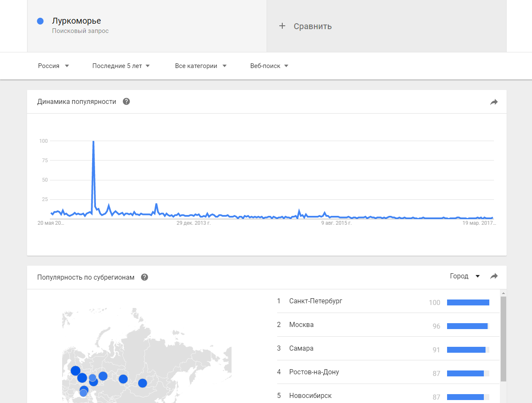This screenshot has width=532, height=403.
Task: Expand the Все категории dropdown
Action: pos(201,66)
